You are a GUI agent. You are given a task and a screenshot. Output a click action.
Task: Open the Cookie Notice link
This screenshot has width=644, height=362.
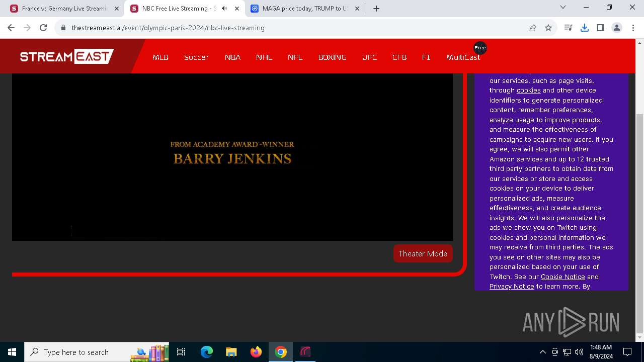(562, 277)
